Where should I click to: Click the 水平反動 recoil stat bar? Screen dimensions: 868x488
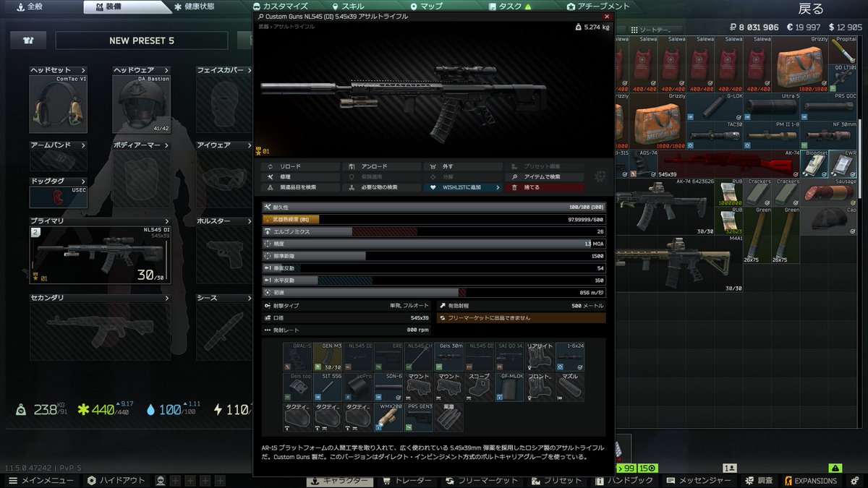434,280
